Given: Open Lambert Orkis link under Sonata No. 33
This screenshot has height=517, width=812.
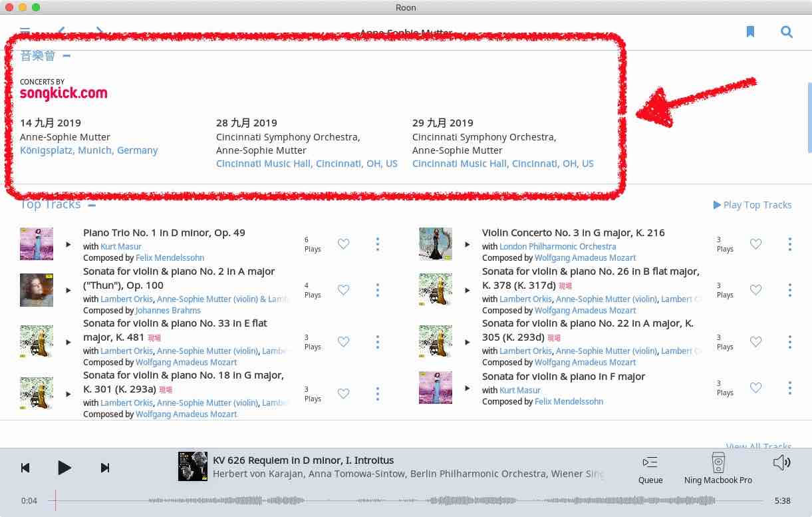Looking at the screenshot, I should 126,351.
